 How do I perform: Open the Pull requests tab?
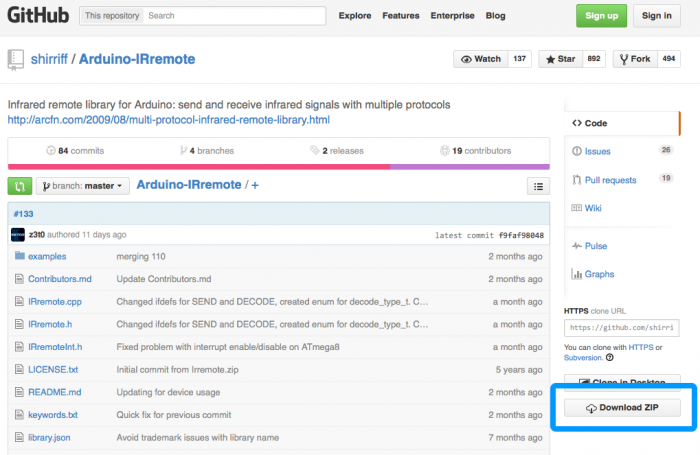coord(610,180)
